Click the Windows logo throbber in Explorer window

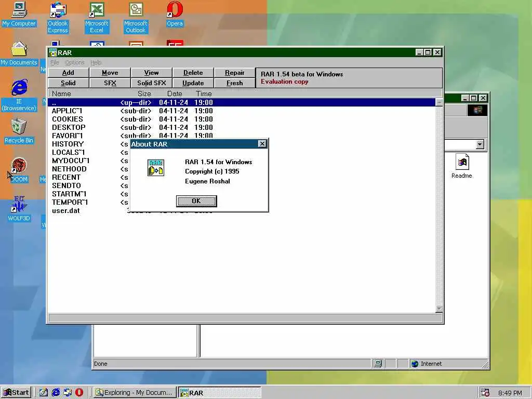pyautogui.click(x=477, y=110)
